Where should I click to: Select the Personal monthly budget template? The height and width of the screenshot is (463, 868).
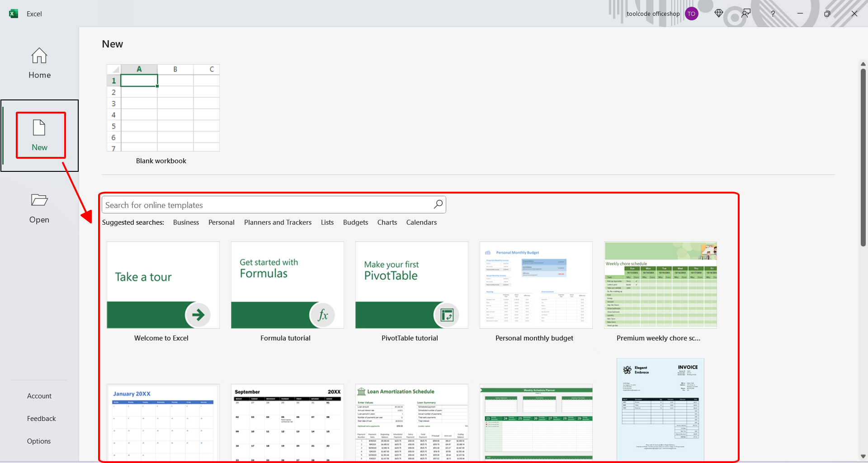pyautogui.click(x=536, y=285)
